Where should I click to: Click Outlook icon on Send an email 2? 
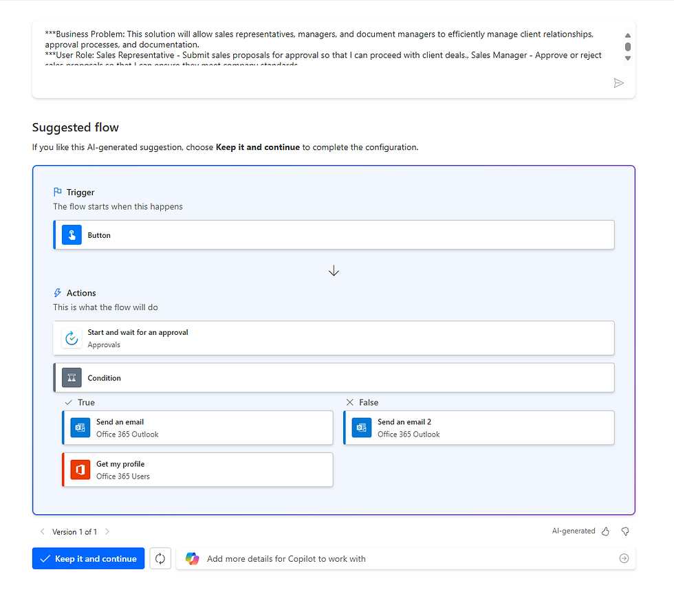pos(362,428)
